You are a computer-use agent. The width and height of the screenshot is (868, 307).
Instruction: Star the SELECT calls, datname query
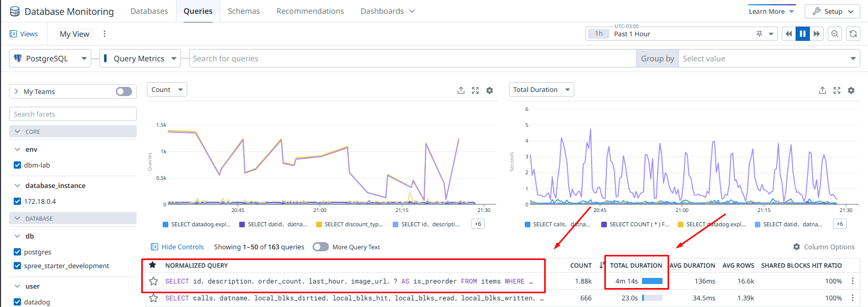click(153, 298)
